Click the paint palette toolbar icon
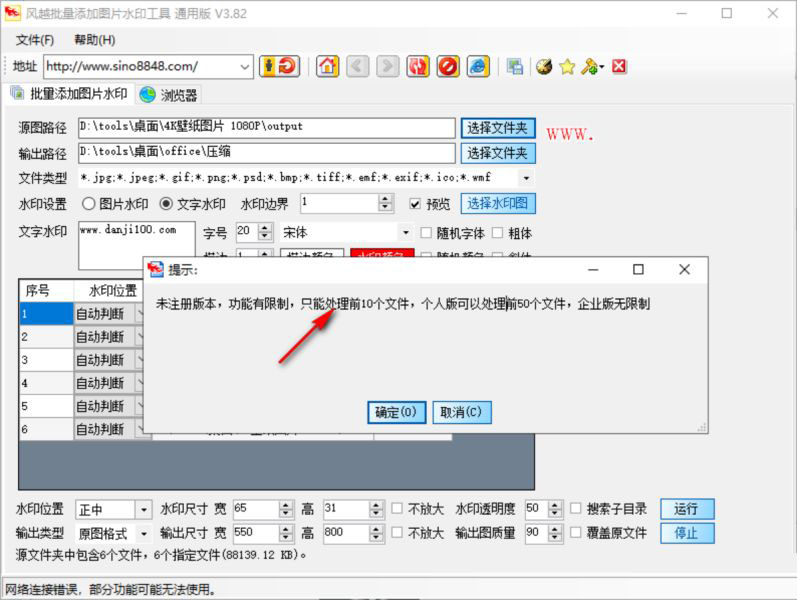Viewport: 797px width, 600px height. click(544, 67)
